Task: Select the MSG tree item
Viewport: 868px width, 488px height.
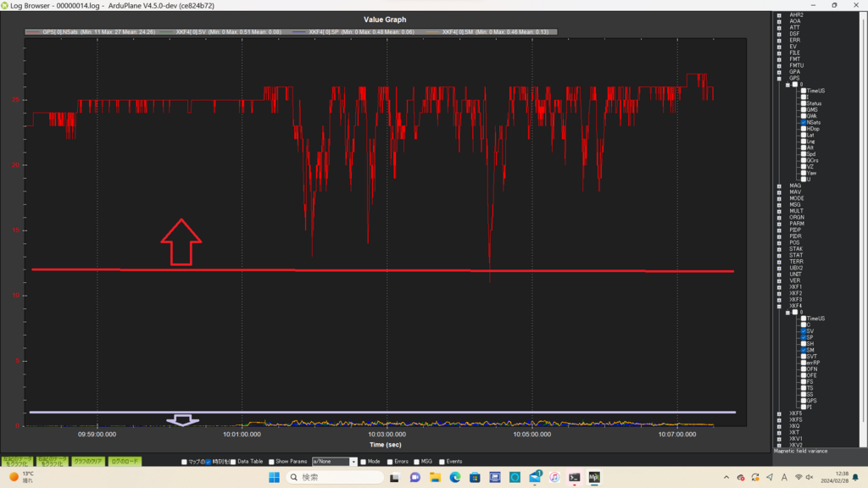Action: (795, 205)
